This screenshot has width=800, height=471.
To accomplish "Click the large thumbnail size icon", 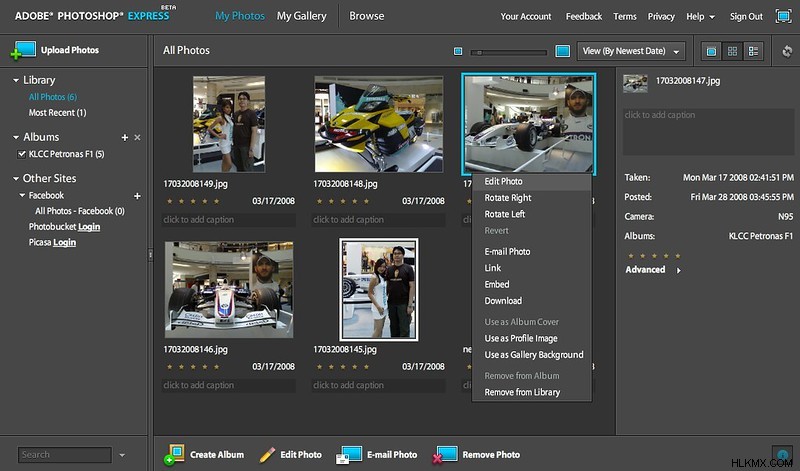I will tap(562, 51).
